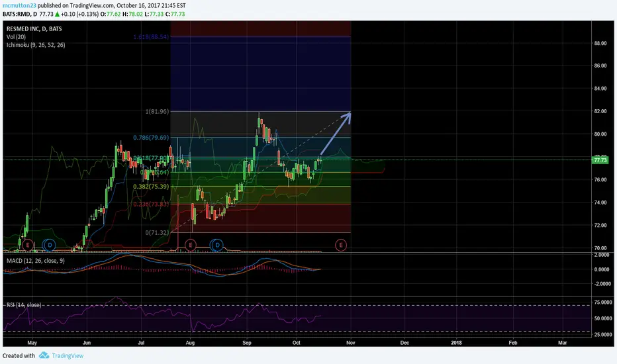617x364 pixels.
Task: Click the earnings E marker at August
Action: coord(191,245)
